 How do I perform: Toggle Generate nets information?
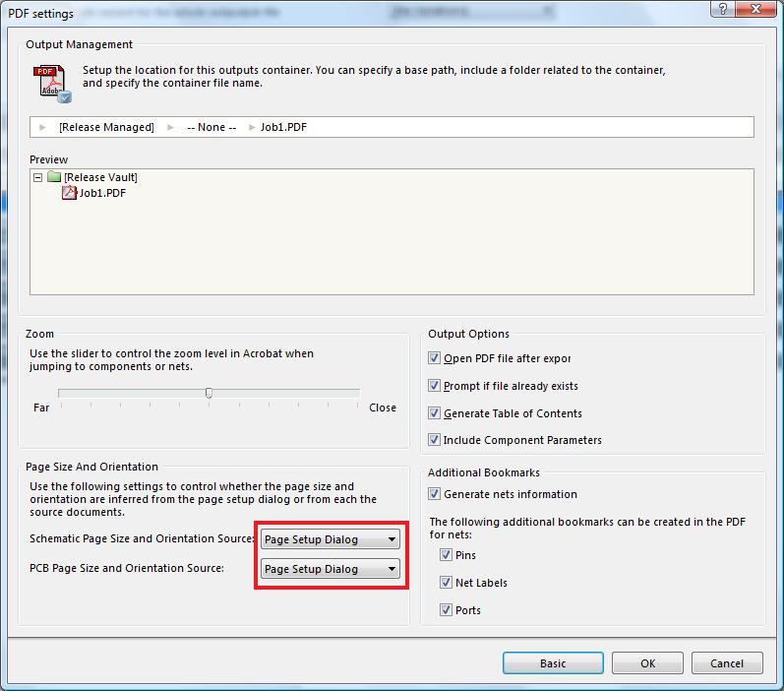click(434, 494)
